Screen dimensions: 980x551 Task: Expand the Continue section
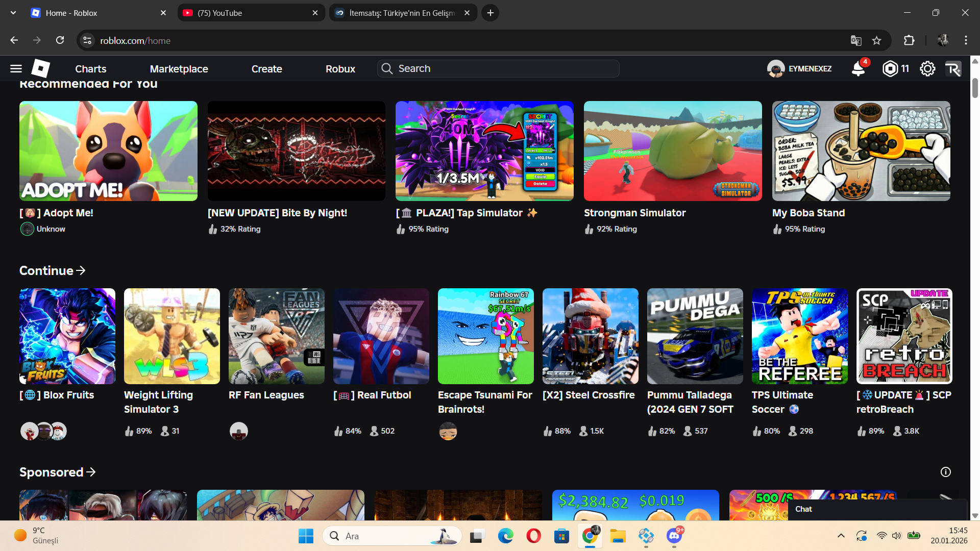(53, 270)
